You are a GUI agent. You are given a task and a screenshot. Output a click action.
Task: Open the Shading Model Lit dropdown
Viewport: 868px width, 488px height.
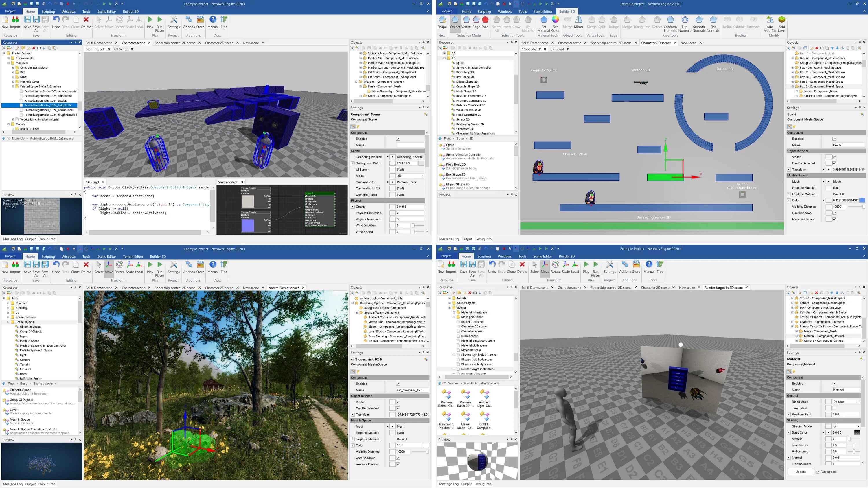[x=846, y=426]
